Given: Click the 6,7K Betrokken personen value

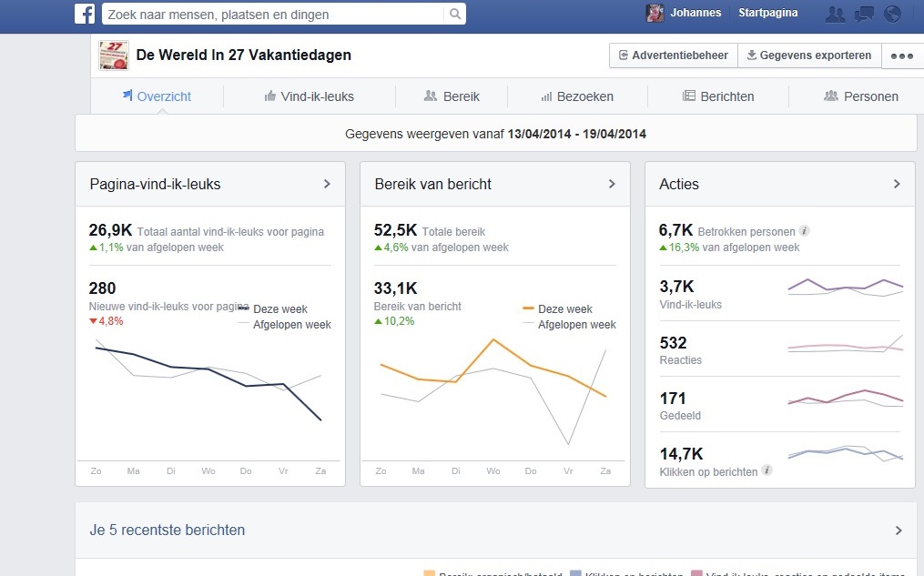Looking at the screenshot, I should click(675, 229).
